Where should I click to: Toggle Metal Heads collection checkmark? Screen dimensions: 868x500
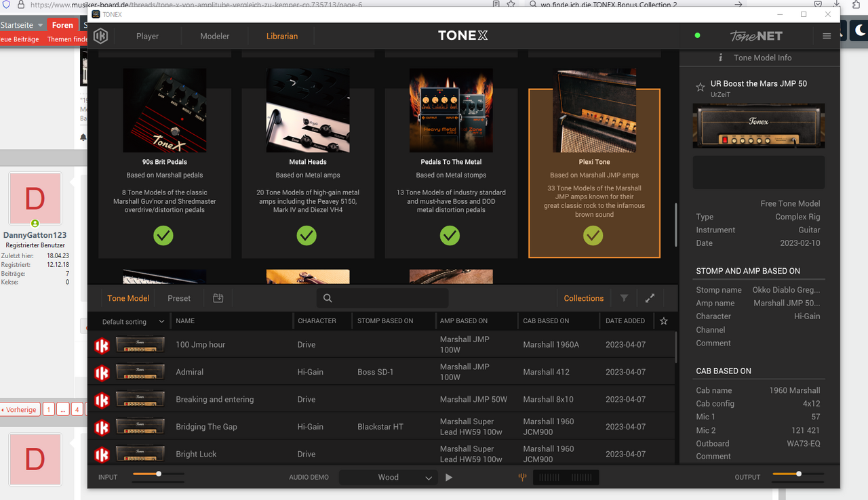tap(307, 236)
